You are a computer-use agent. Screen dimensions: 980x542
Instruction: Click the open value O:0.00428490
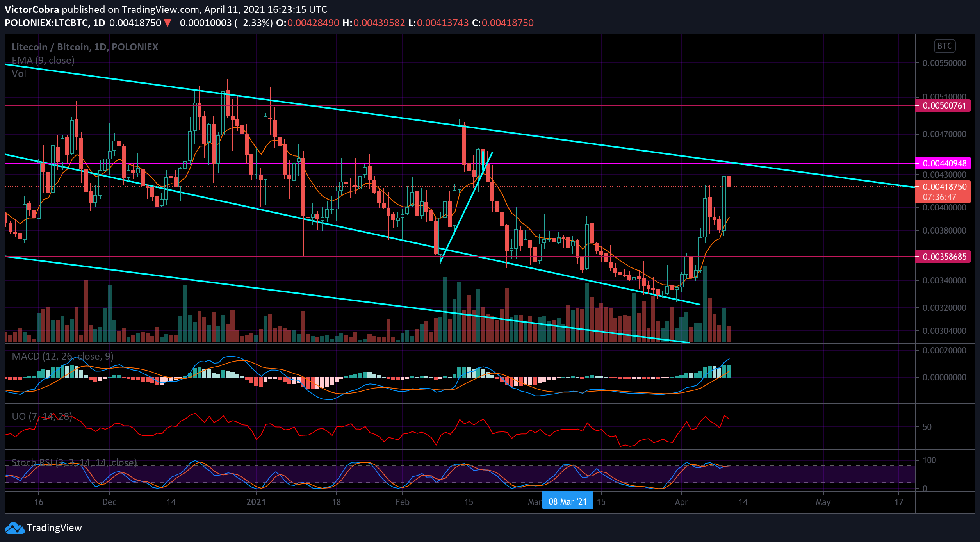pyautogui.click(x=308, y=23)
